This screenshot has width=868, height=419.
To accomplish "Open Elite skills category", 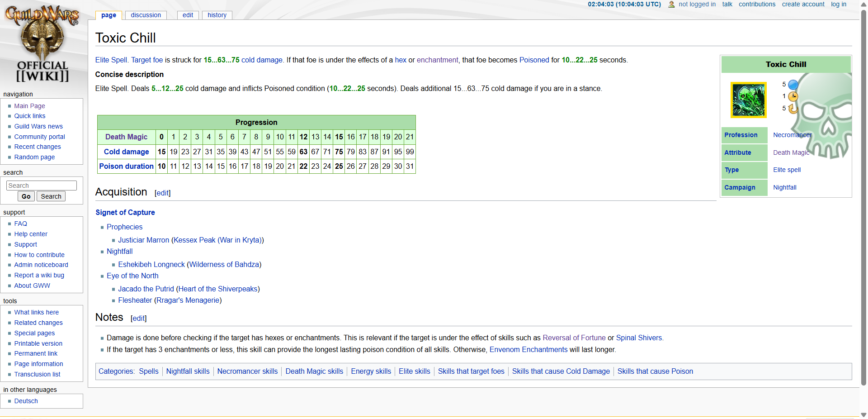I will click(414, 371).
